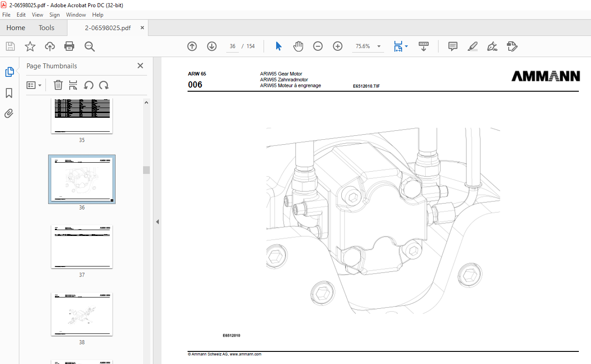Image resolution: width=591 pixels, height=364 pixels.
Task: Open the File menu
Action: [6, 15]
